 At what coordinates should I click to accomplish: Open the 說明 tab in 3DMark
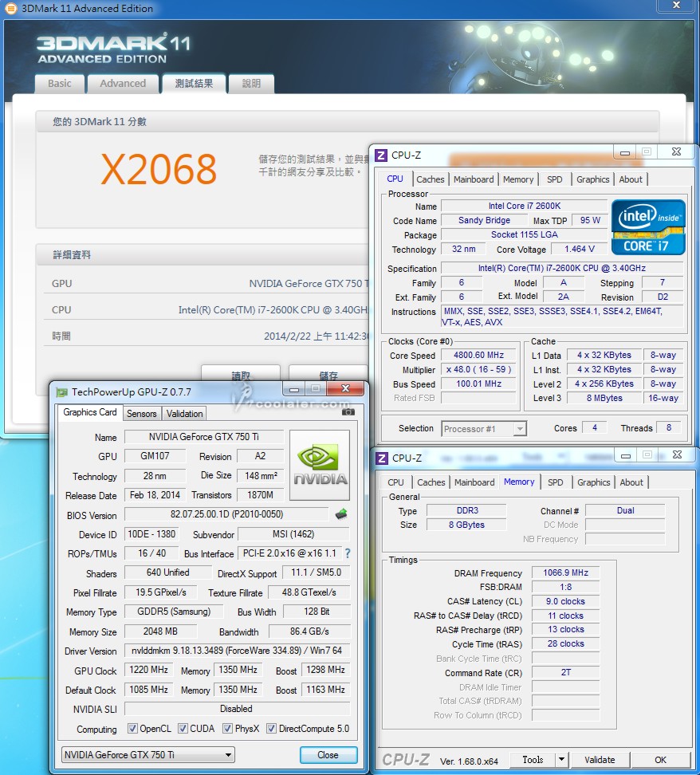(x=251, y=84)
